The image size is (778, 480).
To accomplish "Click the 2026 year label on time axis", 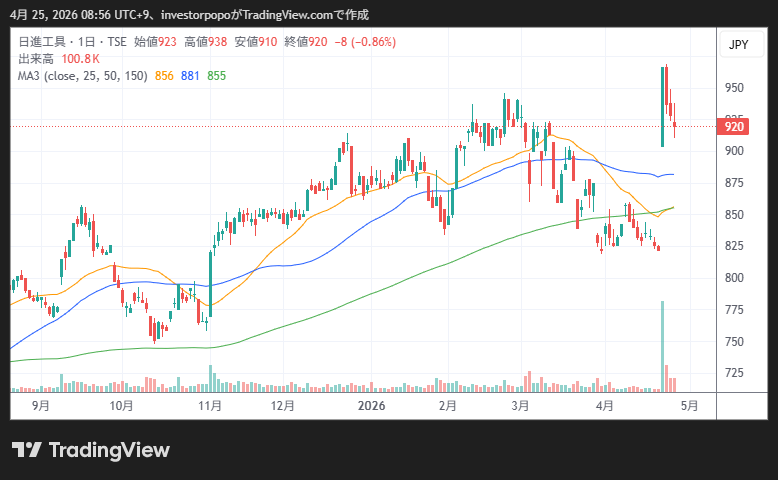I will pos(371,406).
